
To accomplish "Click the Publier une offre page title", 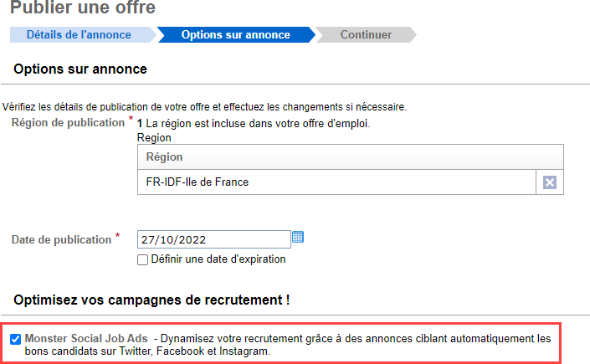I will tap(83, 8).
